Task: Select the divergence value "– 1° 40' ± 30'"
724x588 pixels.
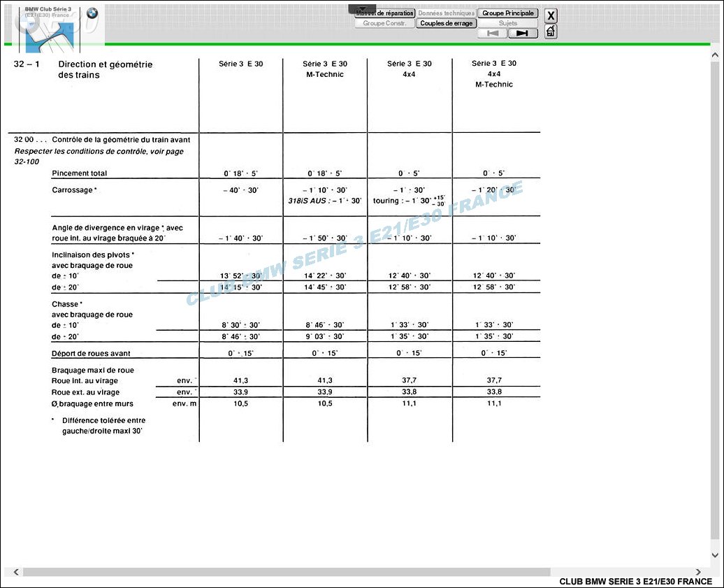Action: click(x=240, y=238)
